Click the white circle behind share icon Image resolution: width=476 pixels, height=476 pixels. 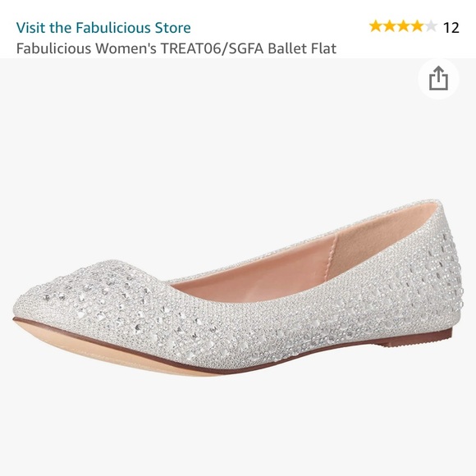point(438,79)
